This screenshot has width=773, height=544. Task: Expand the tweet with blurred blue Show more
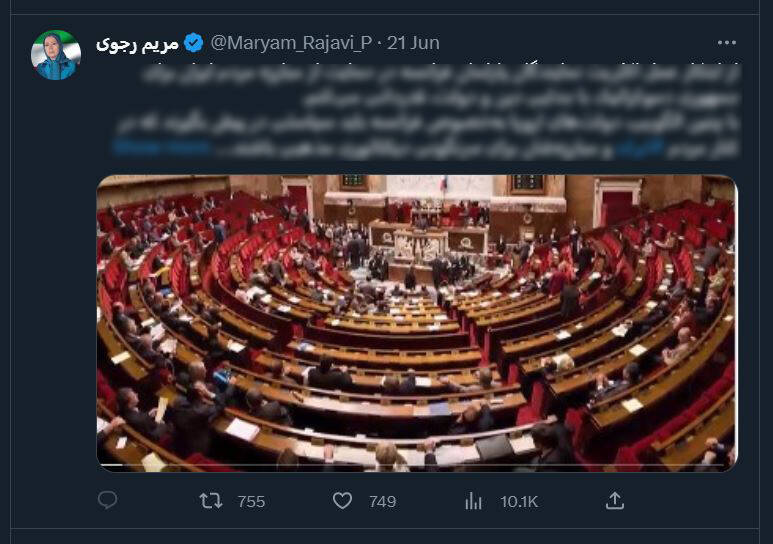[162, 147]
